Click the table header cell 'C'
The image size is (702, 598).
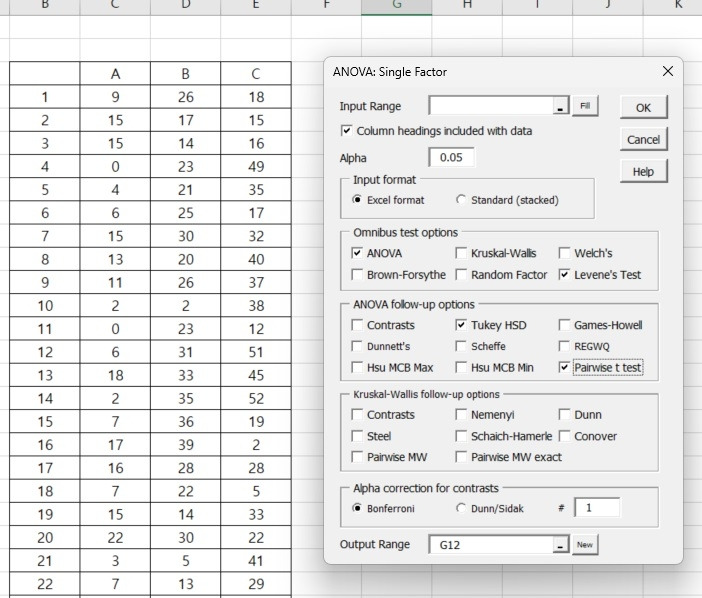(x=256, y=73)
